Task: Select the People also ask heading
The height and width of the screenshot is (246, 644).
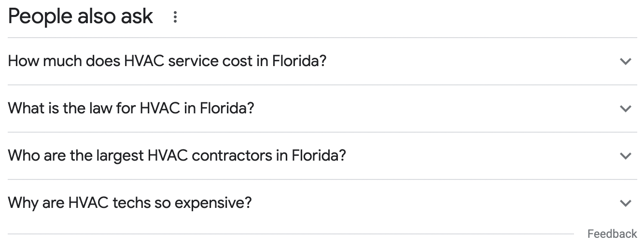Action: coord(81,16)
